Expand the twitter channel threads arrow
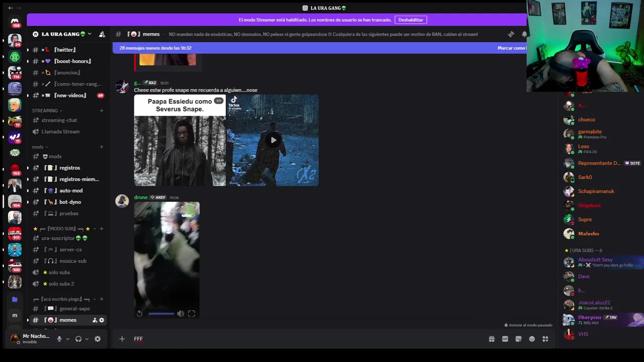The height and width of the screenshot is (362, 644). 28,50
